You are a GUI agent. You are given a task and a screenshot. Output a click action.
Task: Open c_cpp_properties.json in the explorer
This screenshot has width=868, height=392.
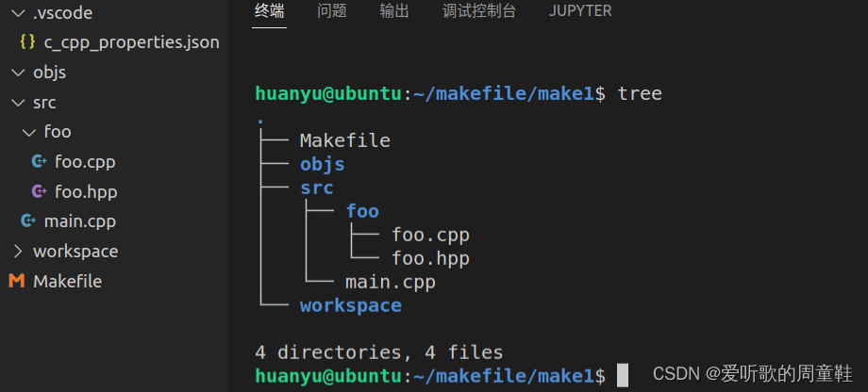point(132,42)
